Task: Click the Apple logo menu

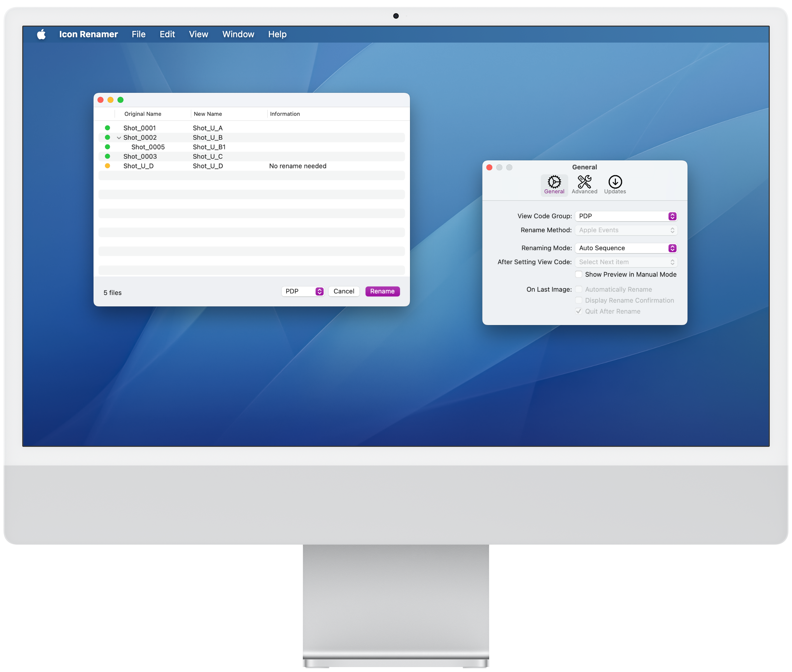Action: (41, 34)
